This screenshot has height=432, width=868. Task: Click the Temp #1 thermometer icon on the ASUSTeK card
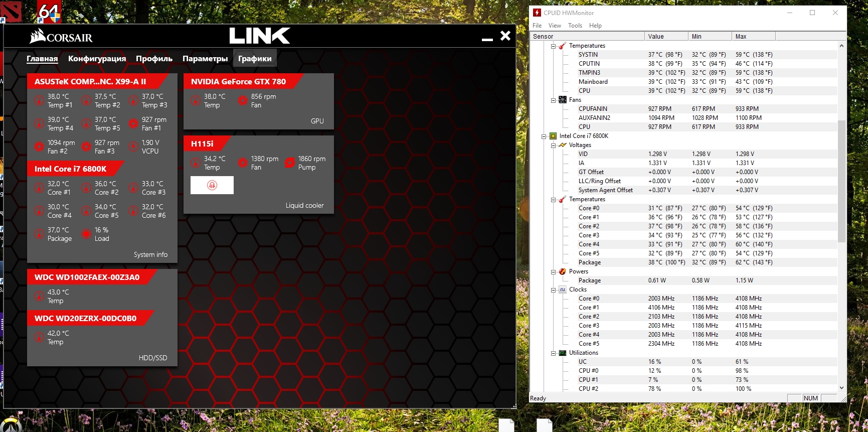39,100
